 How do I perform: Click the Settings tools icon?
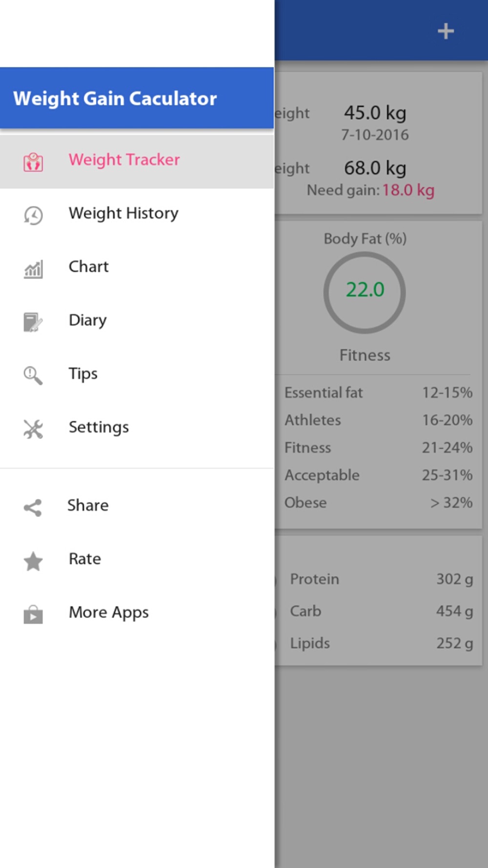point(33,429)
